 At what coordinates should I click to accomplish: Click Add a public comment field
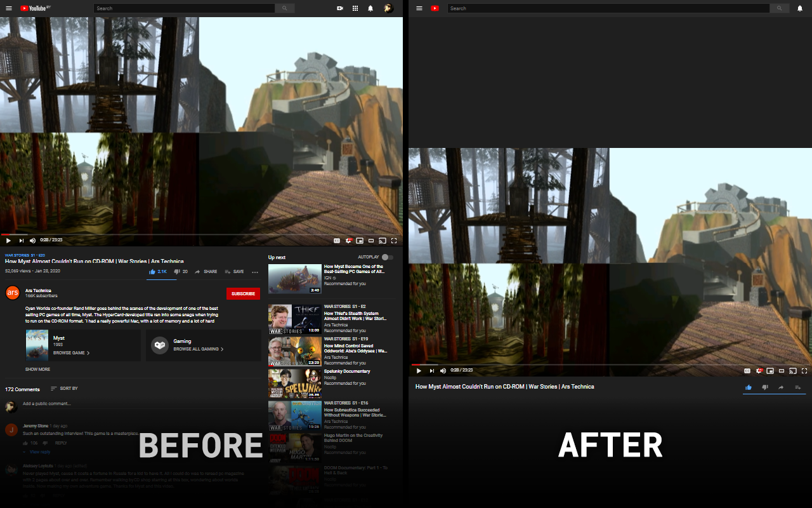pos(141,404)
